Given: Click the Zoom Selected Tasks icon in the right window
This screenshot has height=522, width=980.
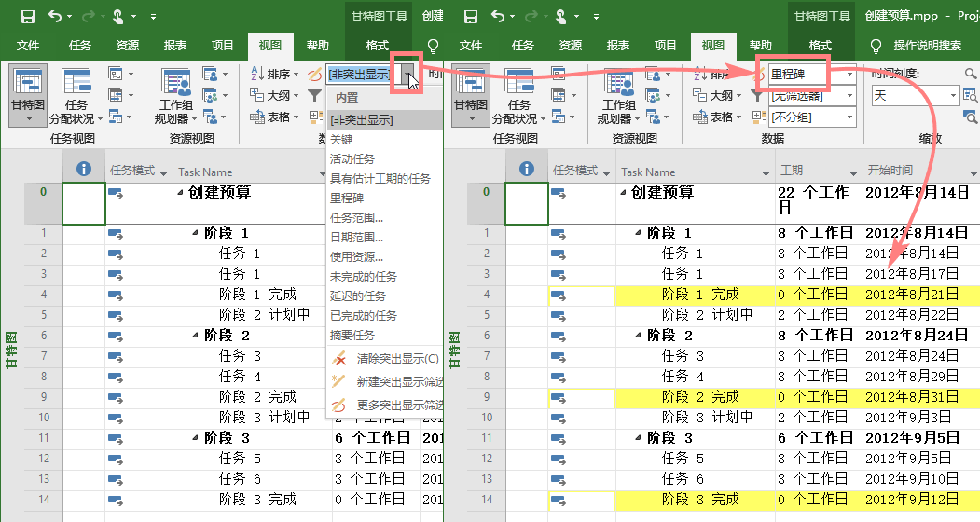Looking at the screenshot, I should point(970,117).
